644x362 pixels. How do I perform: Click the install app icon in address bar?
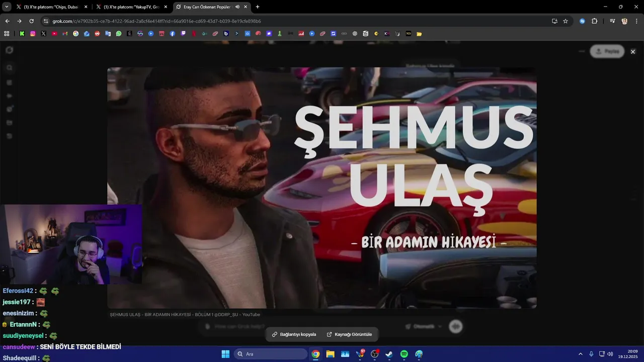pos(554,21)
